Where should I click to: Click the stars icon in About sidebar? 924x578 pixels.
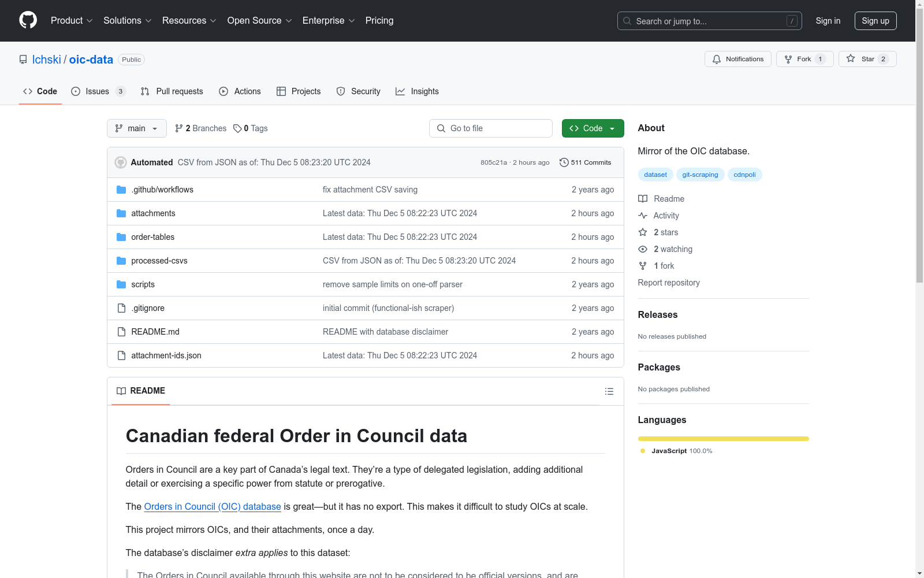643,232
